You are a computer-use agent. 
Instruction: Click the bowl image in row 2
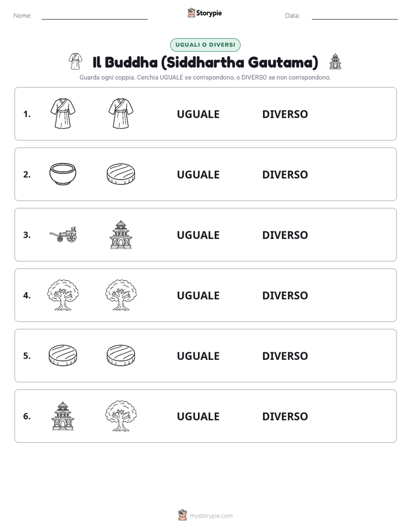tap(63, 174)
